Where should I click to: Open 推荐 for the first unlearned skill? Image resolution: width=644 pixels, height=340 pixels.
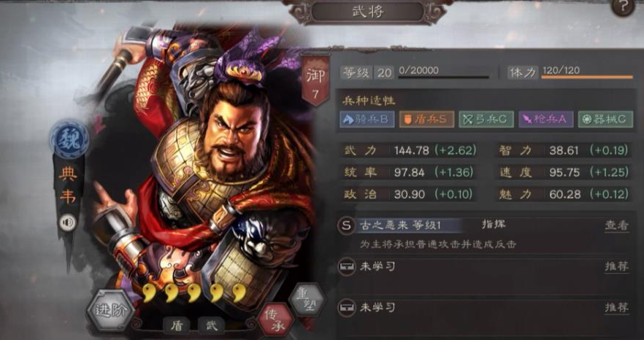click(617, 266)
